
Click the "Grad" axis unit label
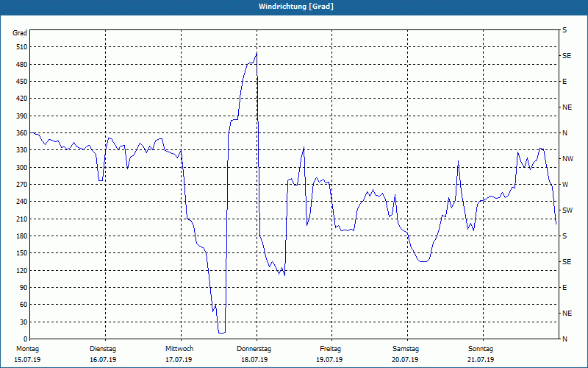(20, 33)
